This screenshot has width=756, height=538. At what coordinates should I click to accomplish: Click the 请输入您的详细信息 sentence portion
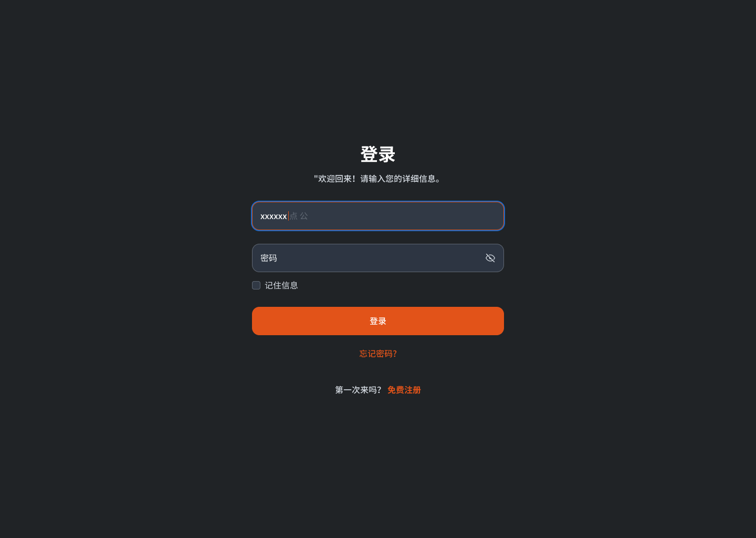tap(402, 179)
